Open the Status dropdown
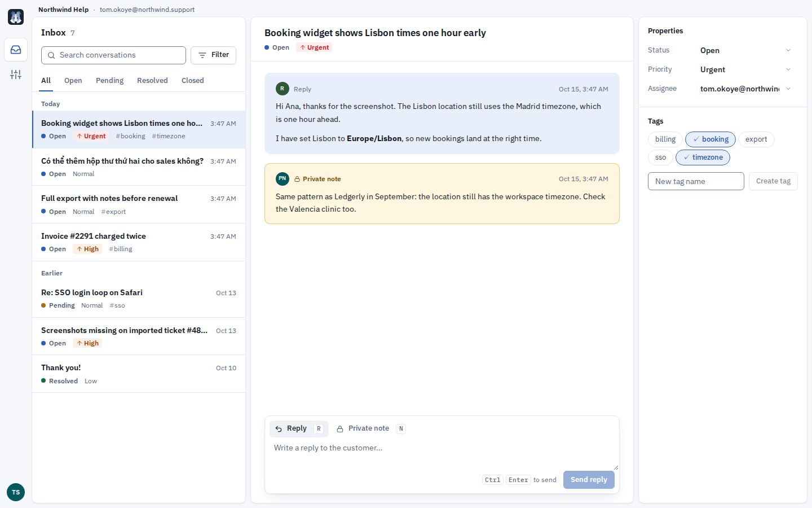Screen dimensions: 812x508 [745, 50]
